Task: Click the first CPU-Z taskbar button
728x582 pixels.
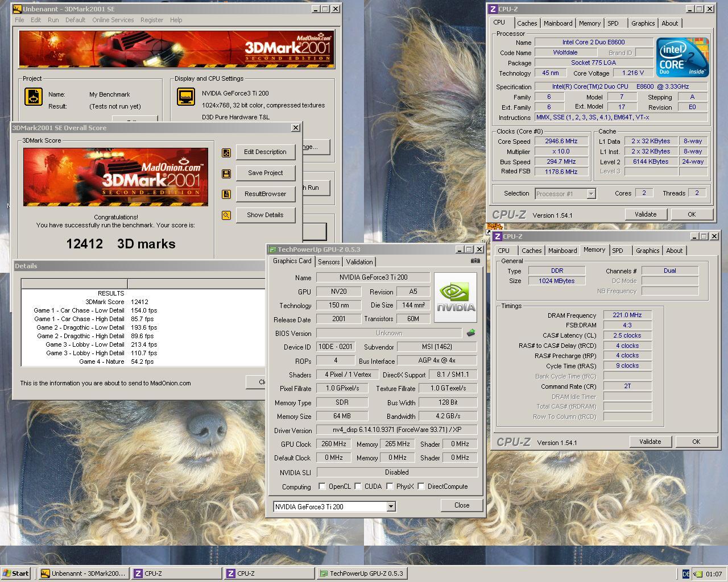Action: 176,573
